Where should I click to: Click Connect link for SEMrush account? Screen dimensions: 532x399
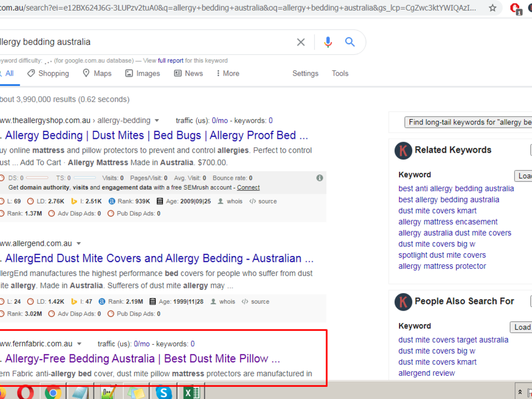coord(248,187)
